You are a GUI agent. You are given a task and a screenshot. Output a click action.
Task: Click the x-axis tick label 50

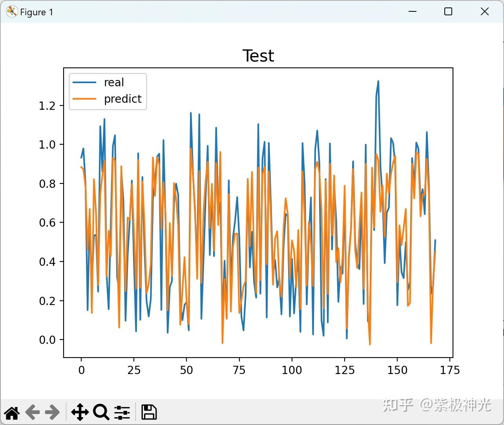(x=186, y=370)
